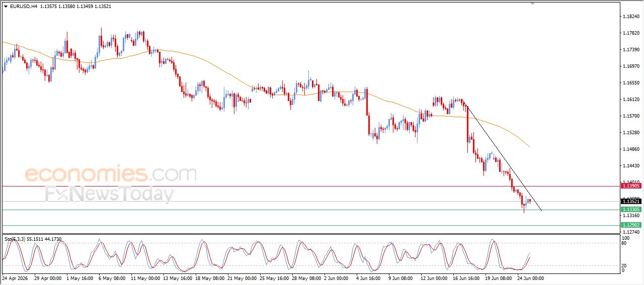Click the stochastic 80 level label
The image size is (644, 285).
(624, 243)
